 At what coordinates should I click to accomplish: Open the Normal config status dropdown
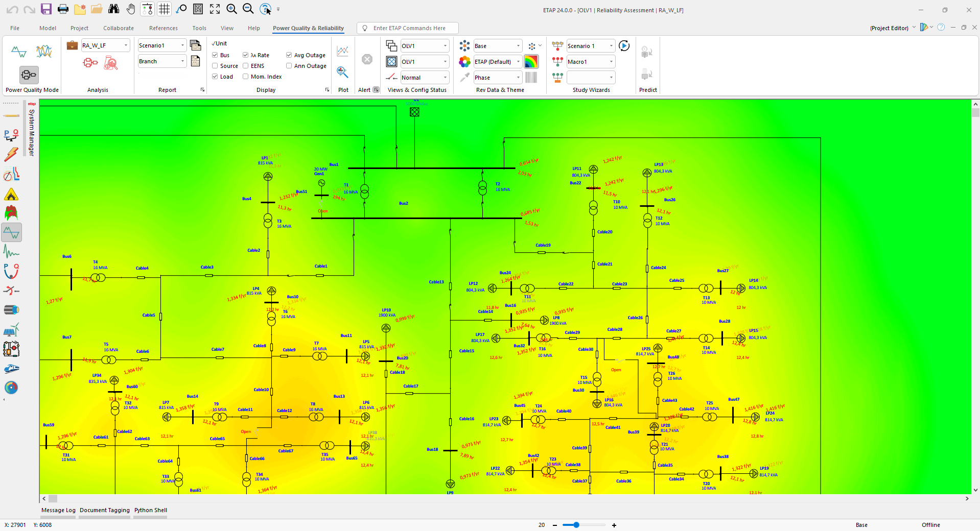(445, 77)
